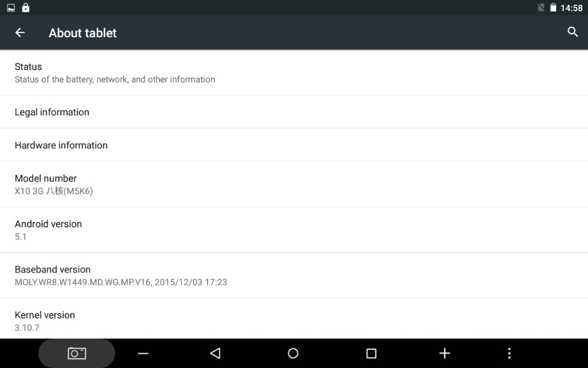Select the Model number row

coord(294,184)
